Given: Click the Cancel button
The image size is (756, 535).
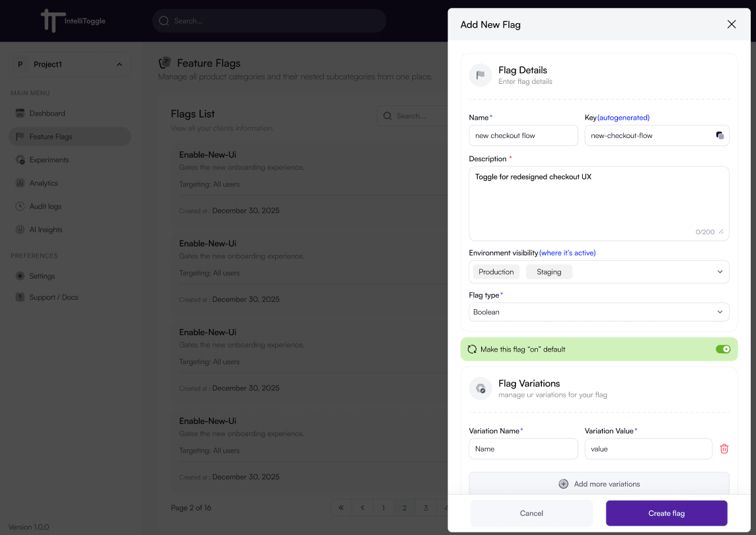Looking at the screenshot, I should pyautogui.click(x=531, y=513).
